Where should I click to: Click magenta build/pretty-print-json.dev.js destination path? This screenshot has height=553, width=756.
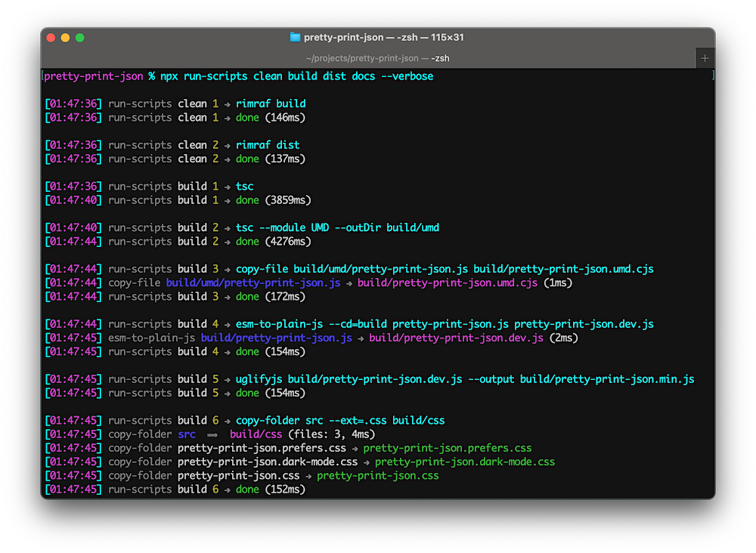click(456, 338)
